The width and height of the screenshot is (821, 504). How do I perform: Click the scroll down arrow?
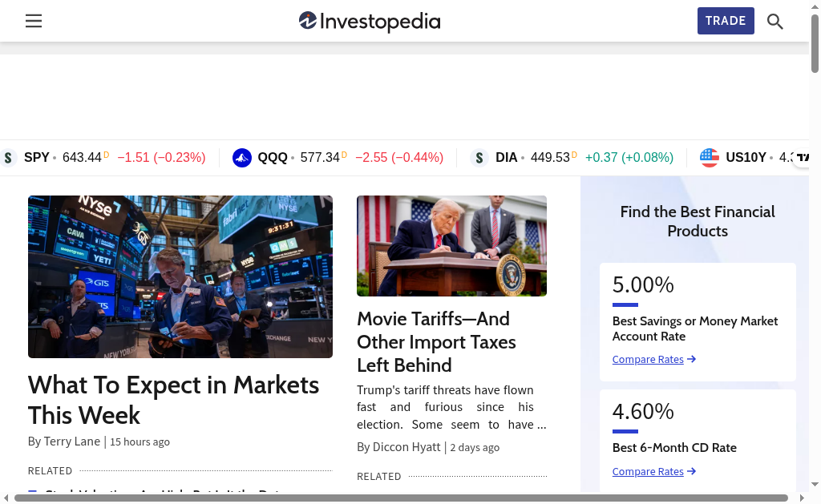tap(815, 484)
